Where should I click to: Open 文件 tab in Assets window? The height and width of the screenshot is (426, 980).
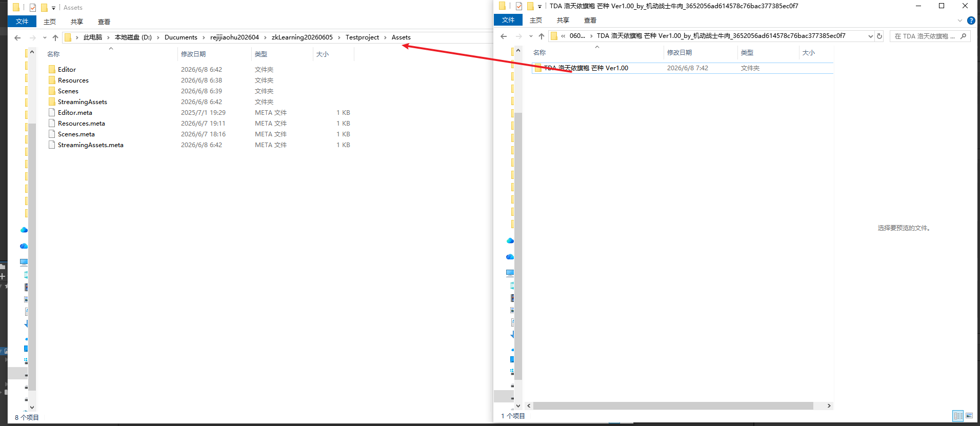click(22, 22)
